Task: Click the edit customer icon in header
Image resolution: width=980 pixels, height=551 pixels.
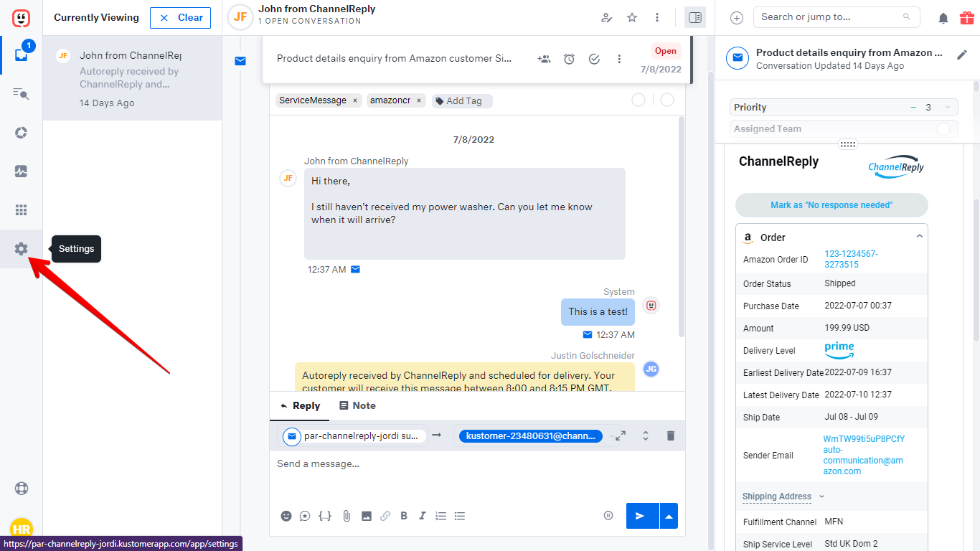Action: tap(606, 17)
